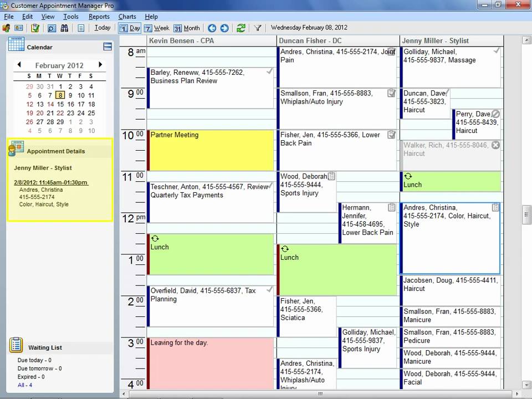Advance mini calendar to next month arrow
The height and width of the screenshot is (399, 532).
point(100,64)
